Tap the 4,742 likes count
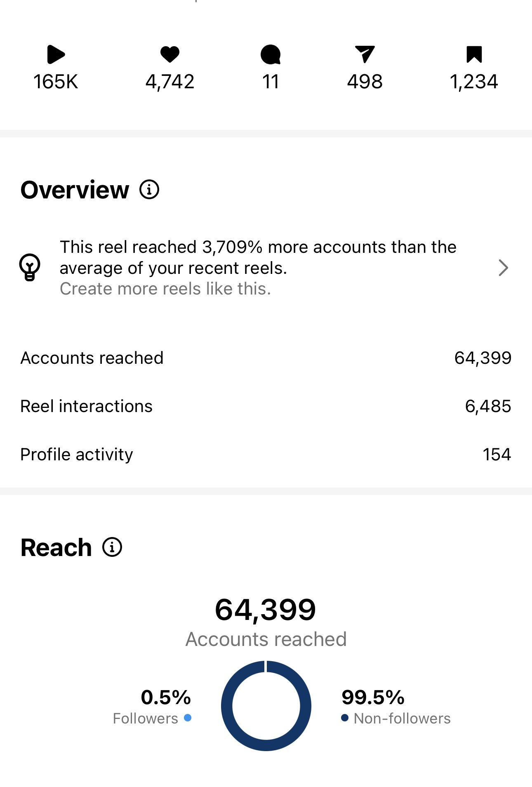 pyautogui.click(x=169, y=82)
